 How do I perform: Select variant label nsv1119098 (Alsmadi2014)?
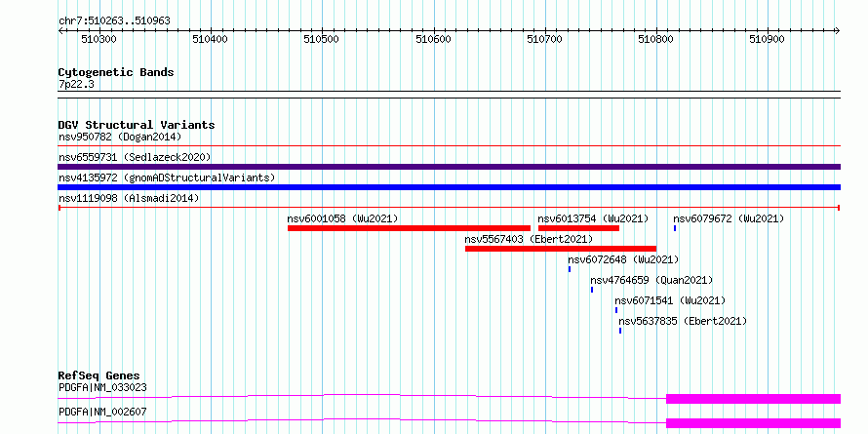coord(129,198)
